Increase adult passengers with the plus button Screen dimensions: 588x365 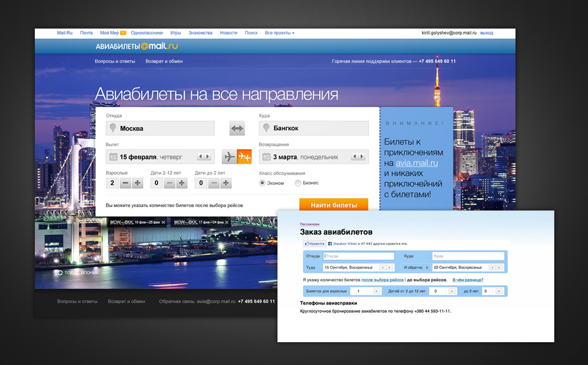138,182
